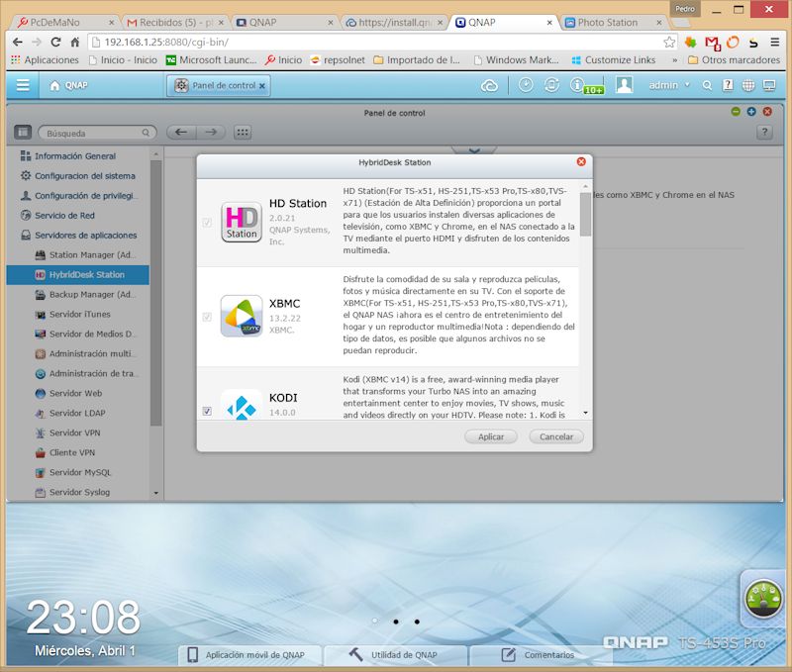Open the QNAP help question mark icon
The height and width of the screenshot is (672, 792).
coord(728,85)
